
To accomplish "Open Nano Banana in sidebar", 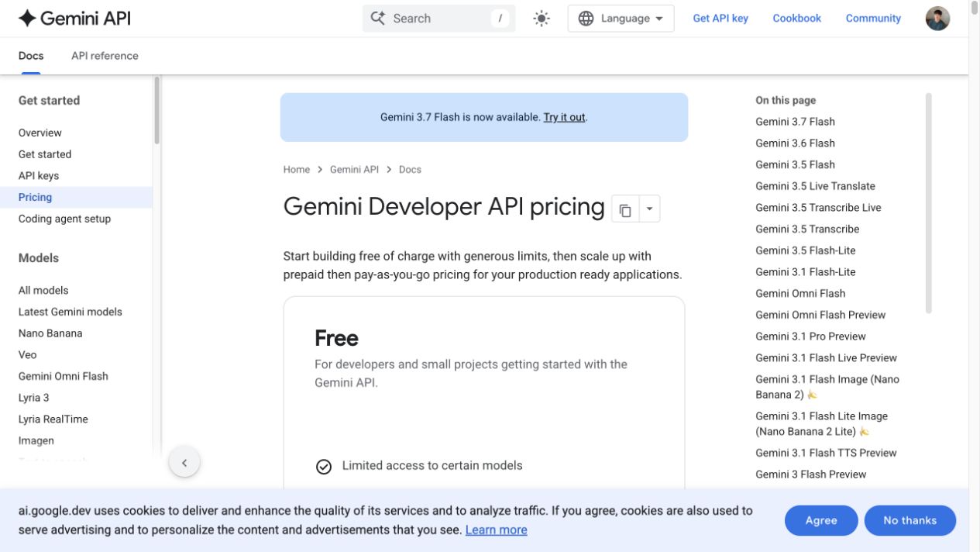I will click(x=50, y=333).
